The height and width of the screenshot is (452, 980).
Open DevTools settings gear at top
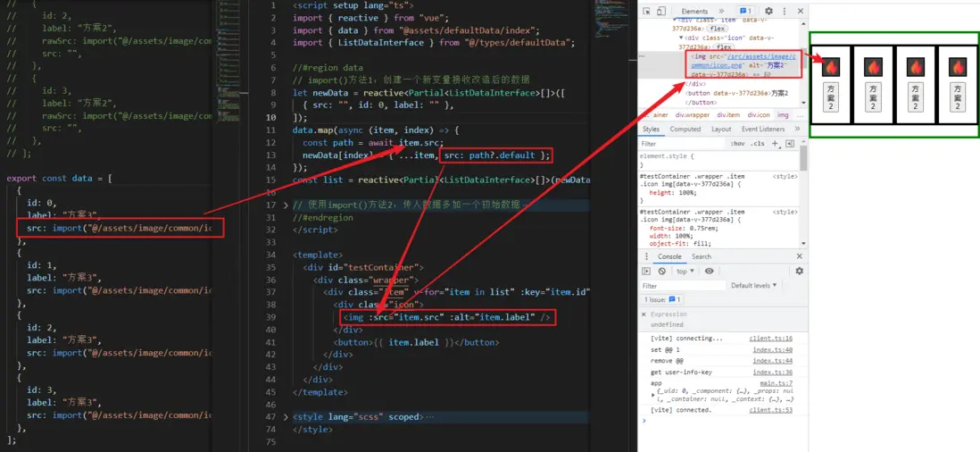coord(768,12)
